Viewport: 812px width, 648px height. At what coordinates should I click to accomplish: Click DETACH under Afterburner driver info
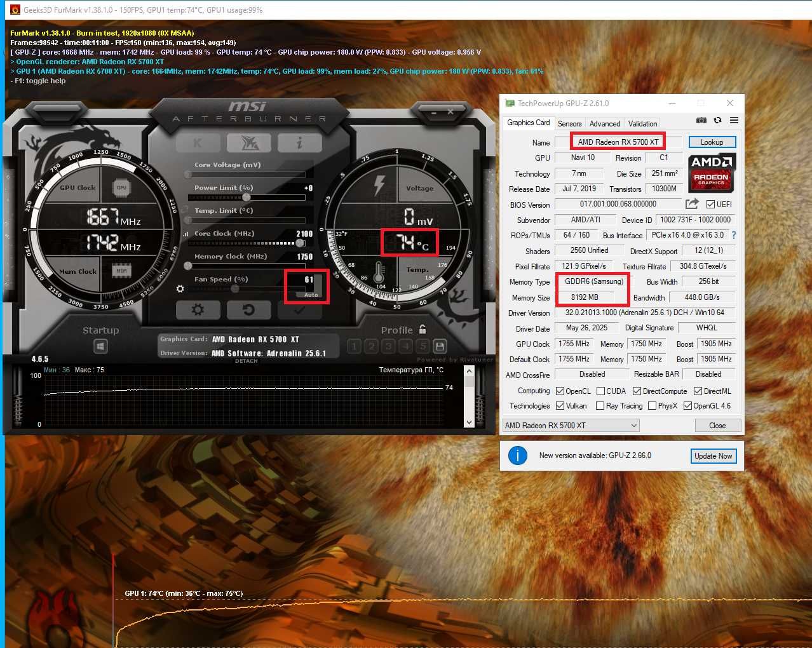[x=247, y=361]
